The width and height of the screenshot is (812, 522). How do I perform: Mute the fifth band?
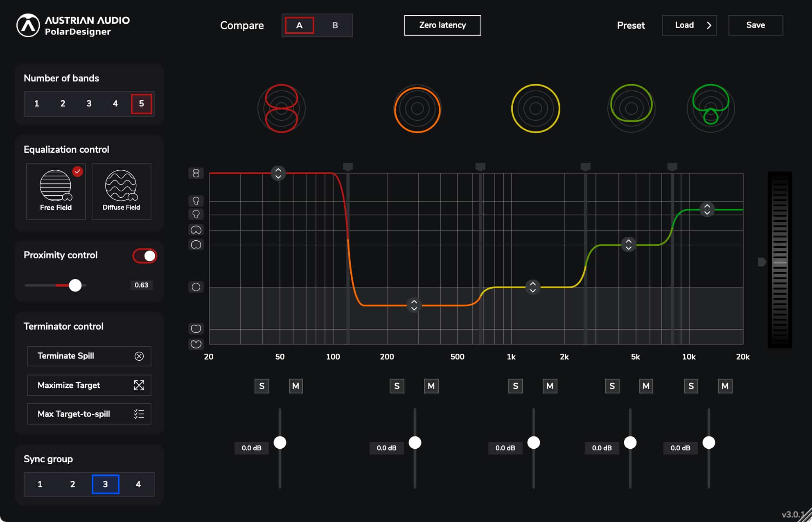pos(725,386)
